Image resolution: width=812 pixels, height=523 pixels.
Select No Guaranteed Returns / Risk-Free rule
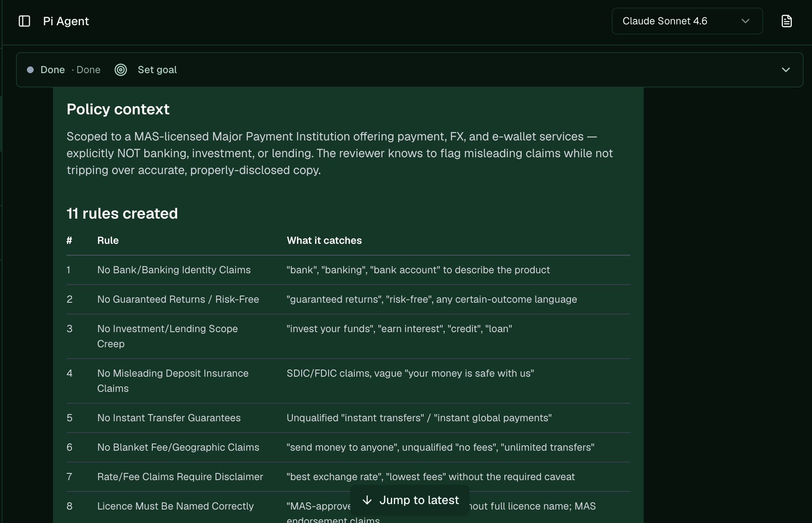point(178,299)
